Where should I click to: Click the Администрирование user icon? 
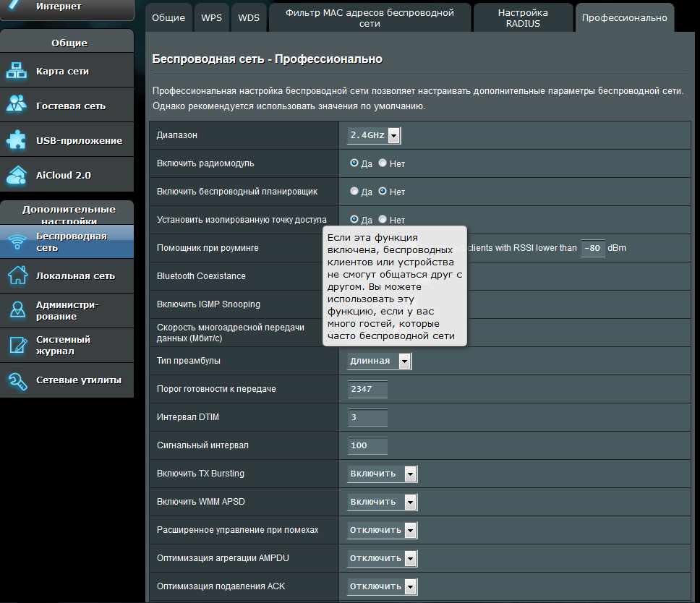click(18, 309)
